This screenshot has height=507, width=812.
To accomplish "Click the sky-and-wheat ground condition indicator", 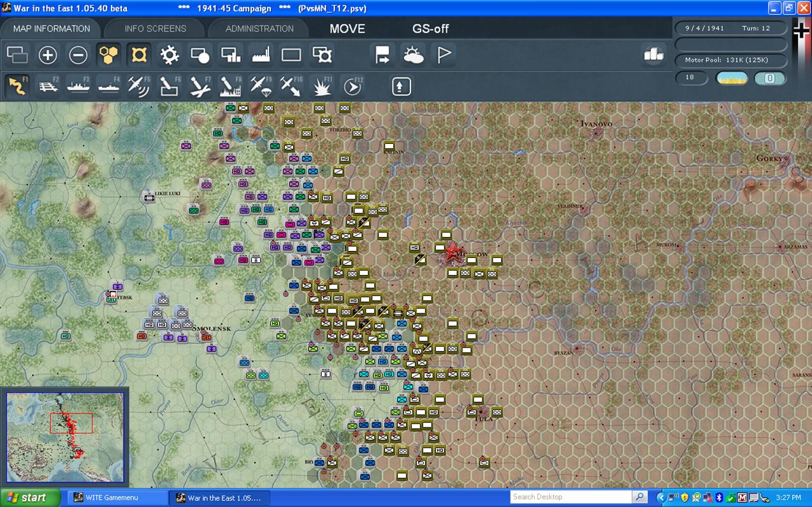I will click(x=732, y=78).
